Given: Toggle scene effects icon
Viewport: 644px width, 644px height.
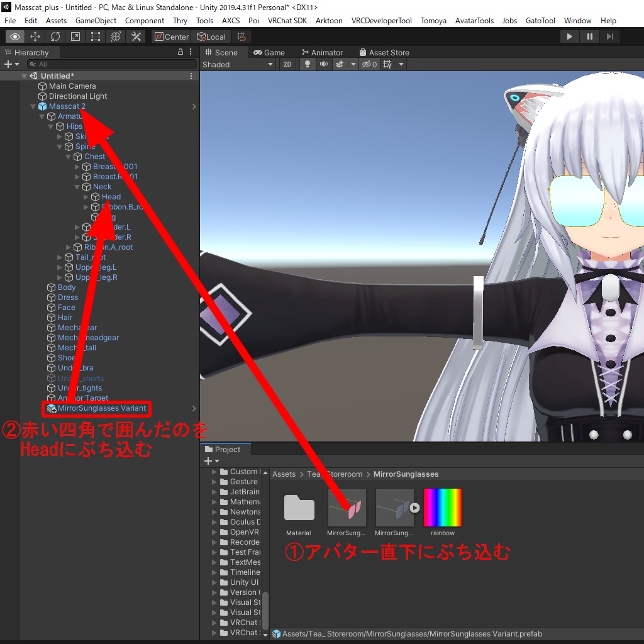Looking at the screenshot, I should coord(340,65).
